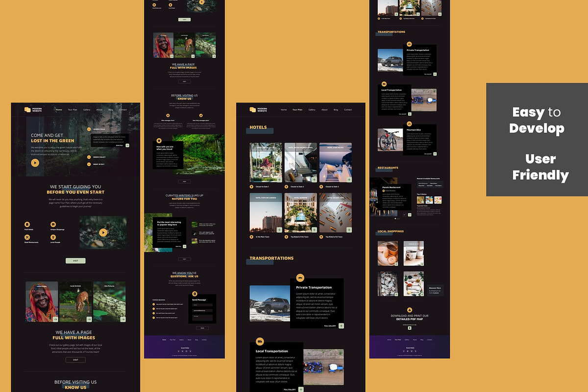The height and width of the screenshot is (392, 588).
Task: Click arrow icon on Local People photo
Action: click(55, 319)
